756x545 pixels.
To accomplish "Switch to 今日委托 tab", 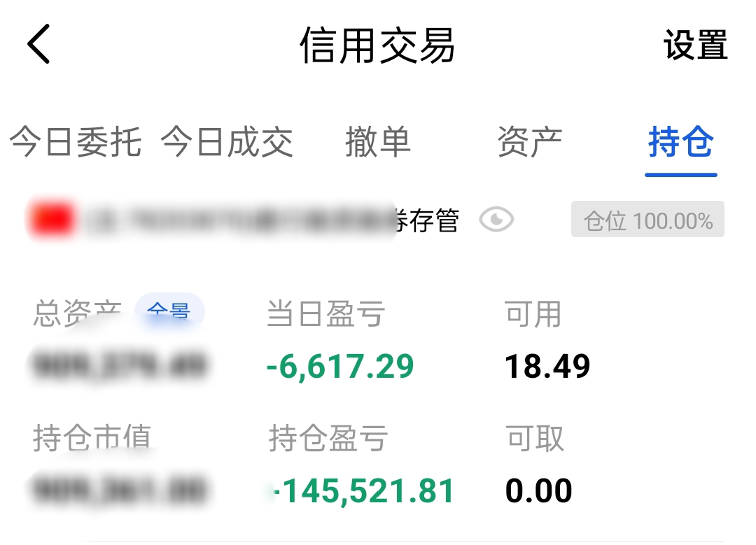I will click(x=75, y=141).
